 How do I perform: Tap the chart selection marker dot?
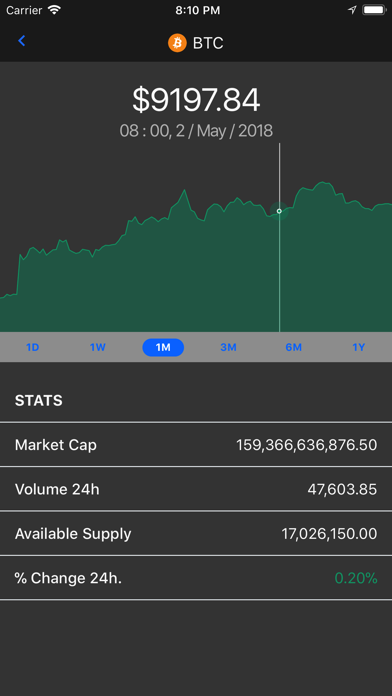click(279, 211)
